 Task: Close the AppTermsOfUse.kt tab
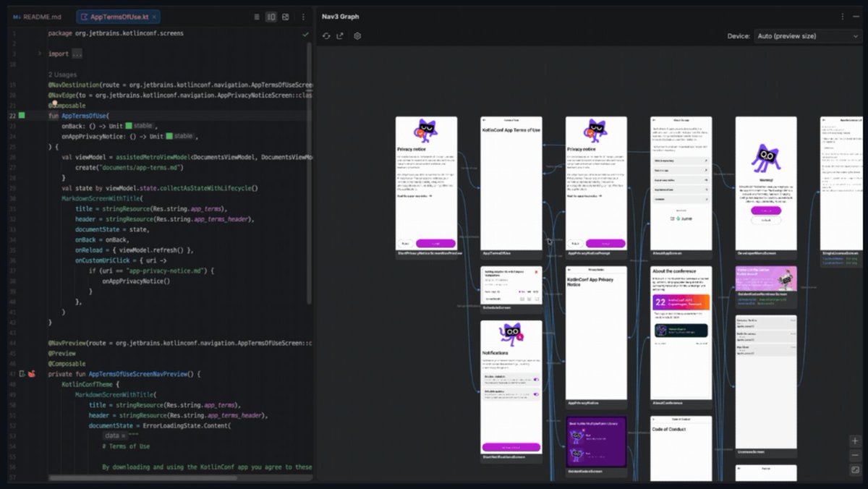(x=156, y=16)
